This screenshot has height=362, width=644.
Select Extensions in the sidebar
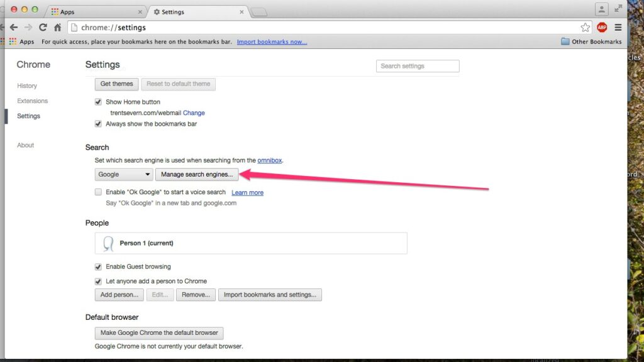click(32, 101)
